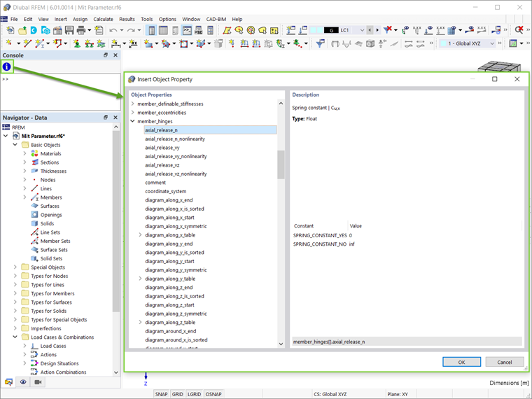Toggle LGRID in status bar
Viewport: 532px width, 399px height.
194,394
